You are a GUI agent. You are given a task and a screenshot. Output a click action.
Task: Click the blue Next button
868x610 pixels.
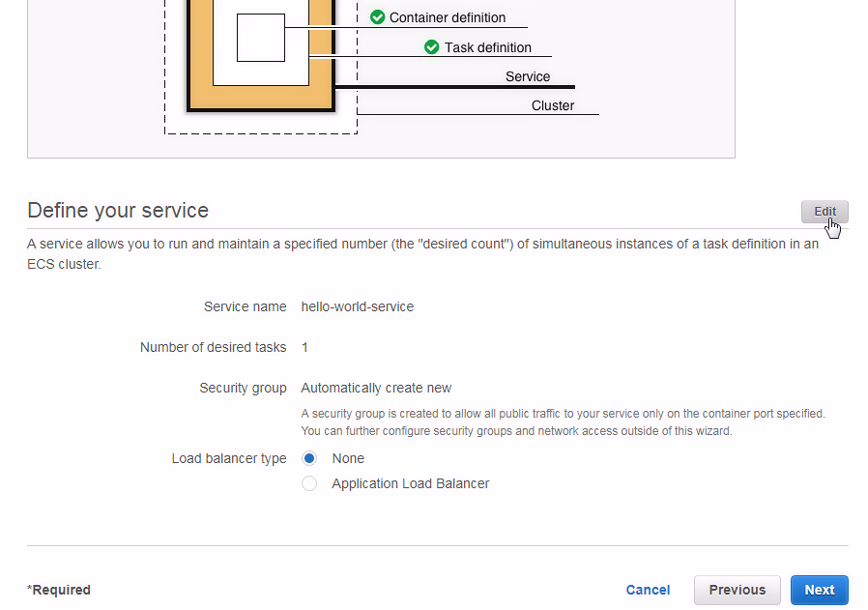pyautogui.click(x=820, y=590)
